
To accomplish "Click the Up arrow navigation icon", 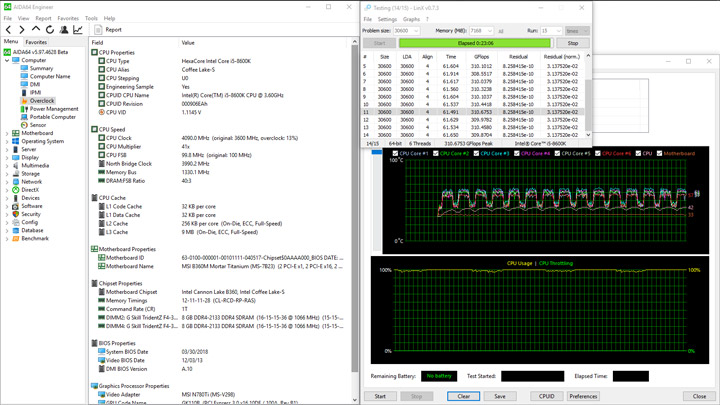I will 37,30.
